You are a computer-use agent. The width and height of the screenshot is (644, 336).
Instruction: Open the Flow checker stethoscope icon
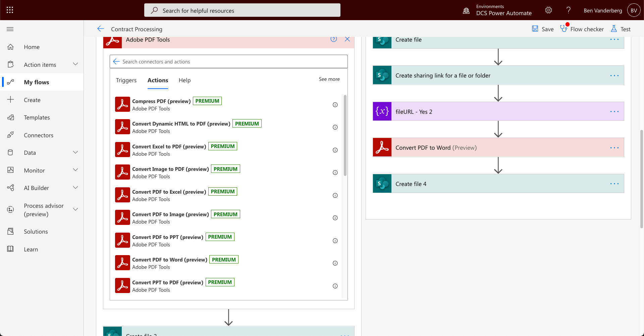click(x=563, y=29)
